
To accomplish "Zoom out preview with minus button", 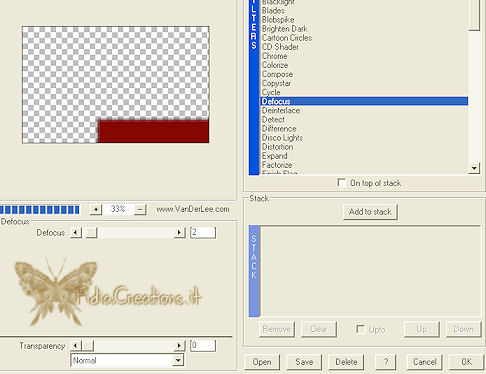I will [140, 209].
